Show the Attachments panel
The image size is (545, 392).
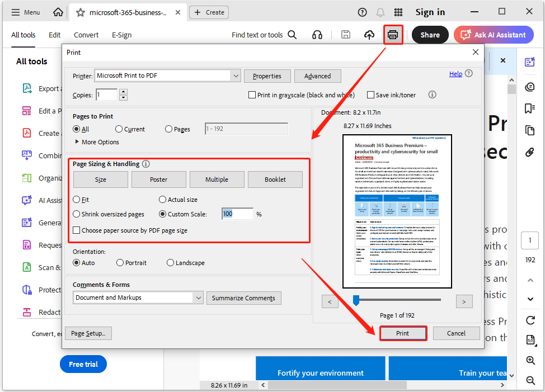click(529, 152)
